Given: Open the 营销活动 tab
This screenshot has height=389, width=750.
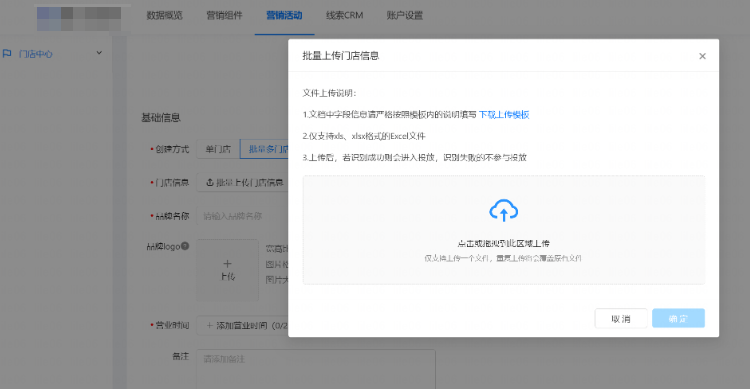Looking at the screenshot, I should click(284, 15).
